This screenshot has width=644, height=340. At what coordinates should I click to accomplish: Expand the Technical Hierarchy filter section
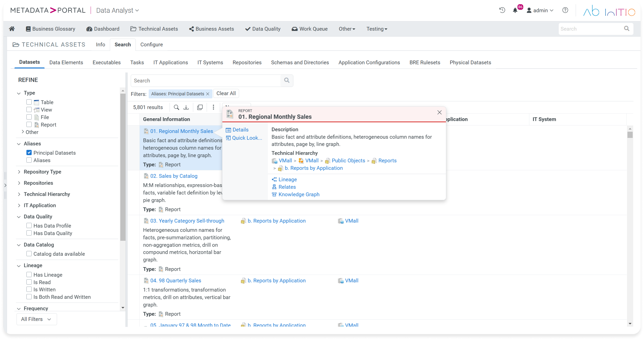19,194
